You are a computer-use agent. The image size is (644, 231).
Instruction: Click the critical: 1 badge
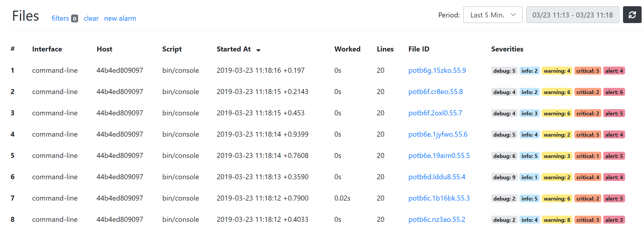pyautogui.click(x=587, y=156)
